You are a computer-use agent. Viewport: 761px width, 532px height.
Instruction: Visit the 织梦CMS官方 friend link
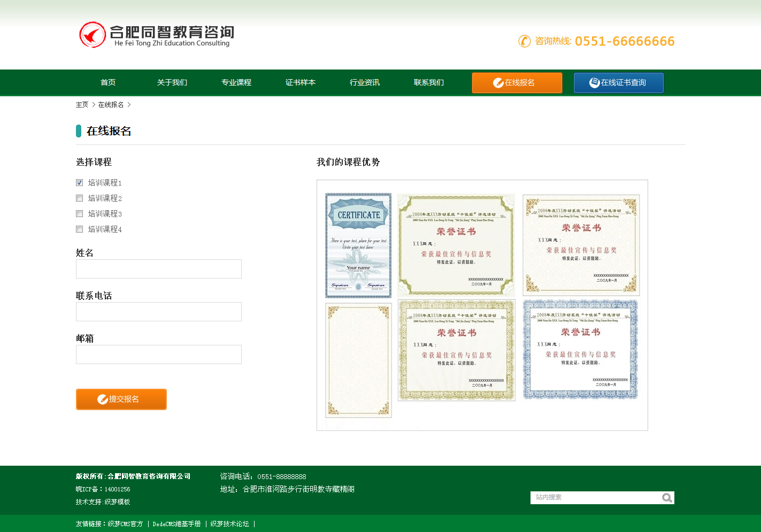125,524
